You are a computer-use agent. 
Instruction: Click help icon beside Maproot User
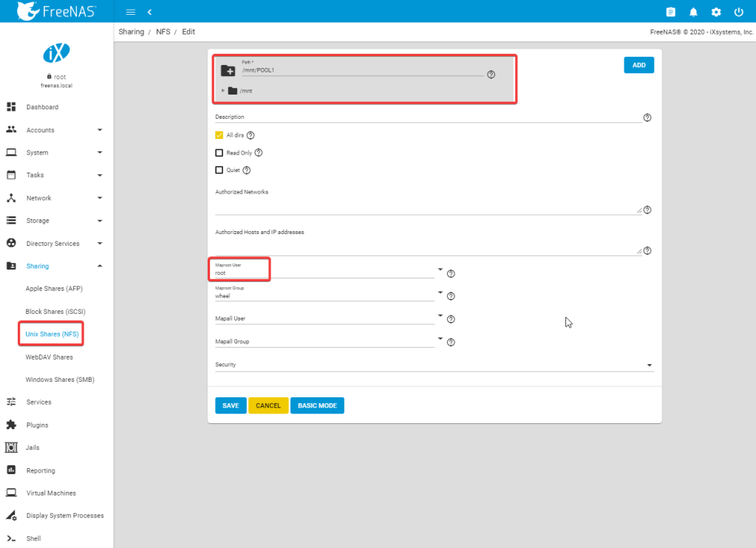[x=451, y=274]
